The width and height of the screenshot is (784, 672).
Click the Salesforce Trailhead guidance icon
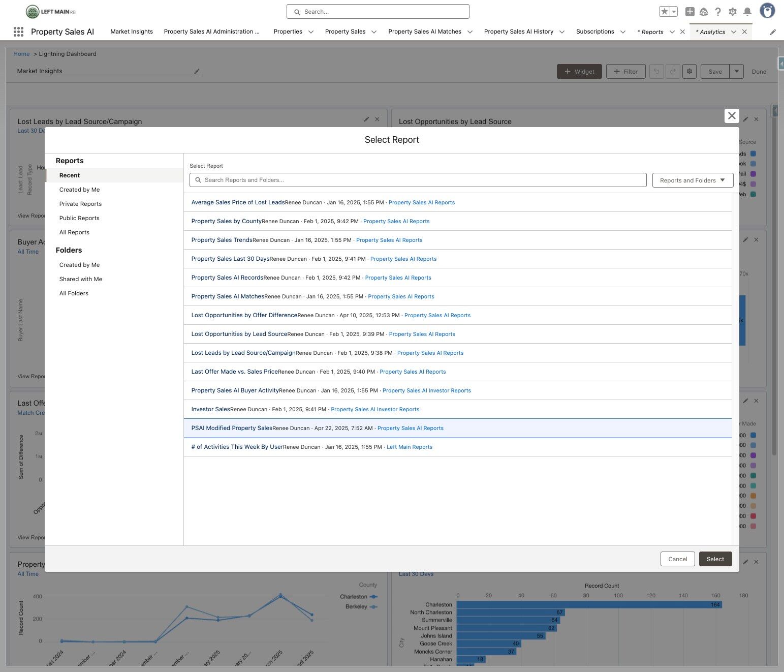[704, 12]
